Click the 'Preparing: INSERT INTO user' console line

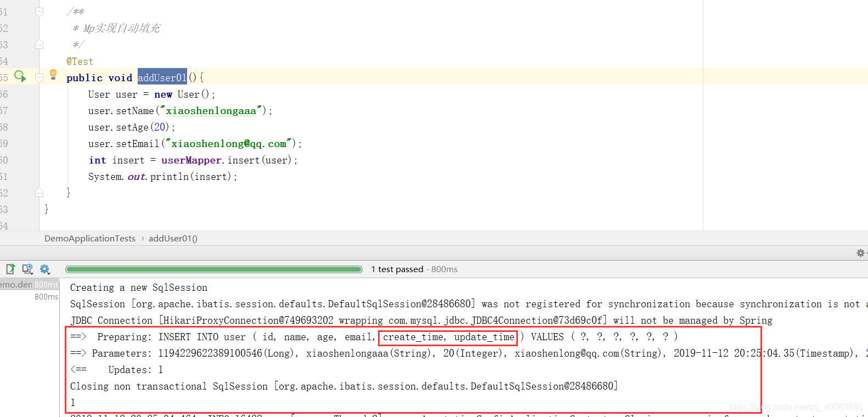(x=373, y=337)
